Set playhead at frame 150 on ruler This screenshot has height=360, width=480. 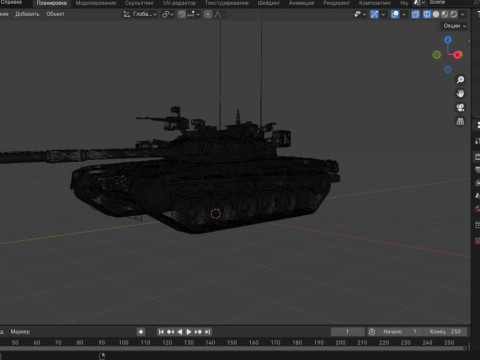232,343
